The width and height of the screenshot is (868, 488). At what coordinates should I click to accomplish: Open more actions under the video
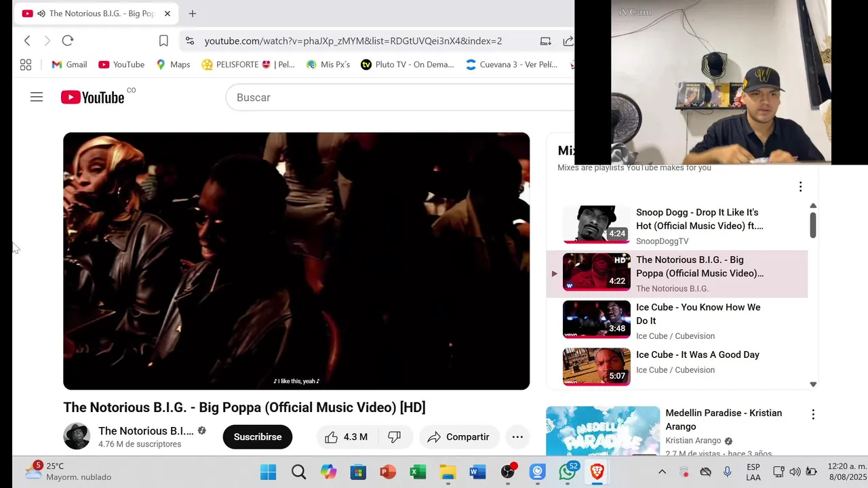pyautogui.click(x=517, y=437)
